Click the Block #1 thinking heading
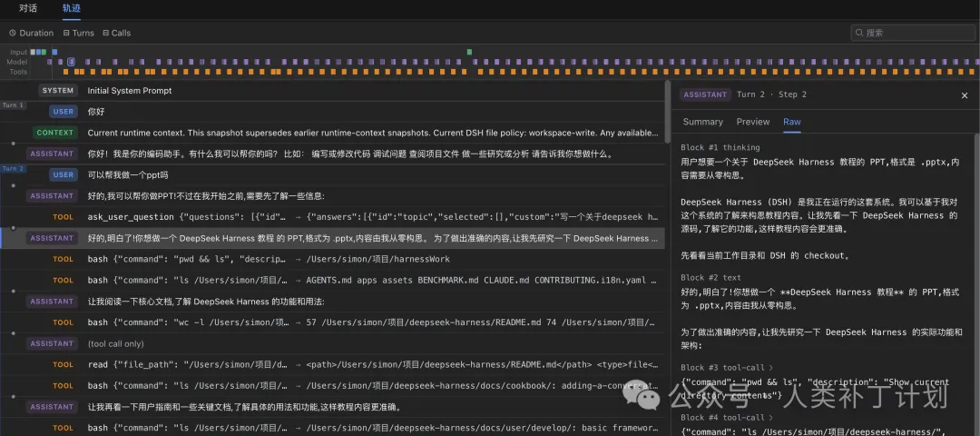 click(x=720, y=148)
